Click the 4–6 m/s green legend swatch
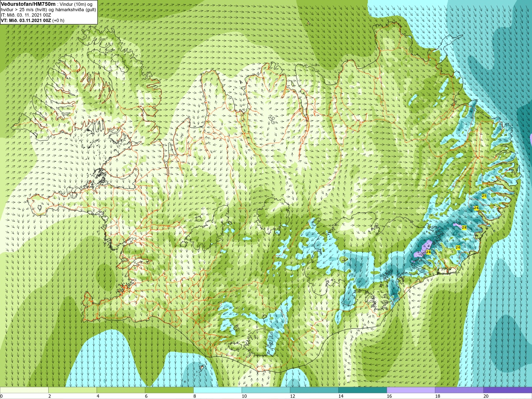532x399 pixels. coord(121,390)
